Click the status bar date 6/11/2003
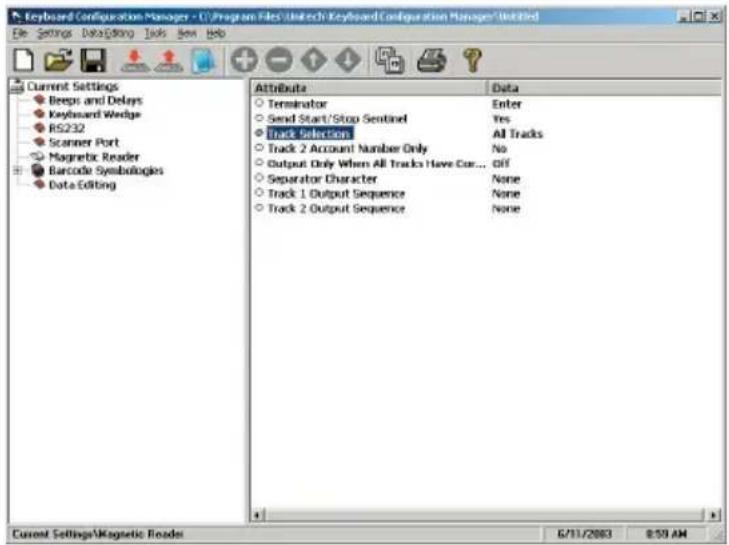729x545 pixels. tap(584, 533)
